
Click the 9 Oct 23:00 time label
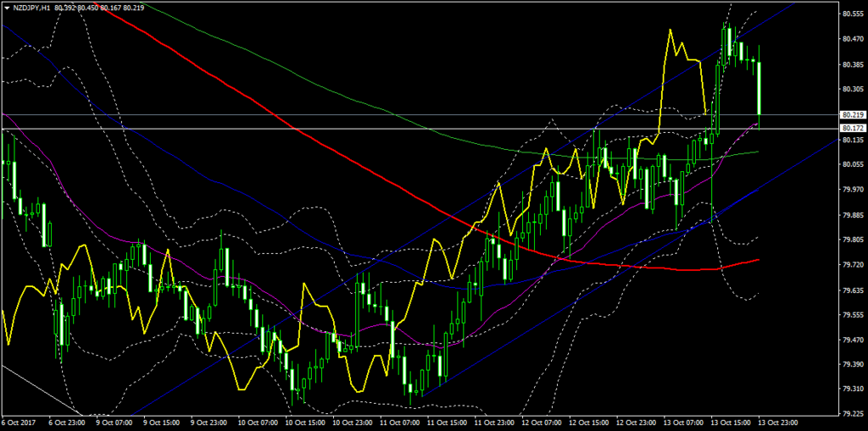point(209,423)
